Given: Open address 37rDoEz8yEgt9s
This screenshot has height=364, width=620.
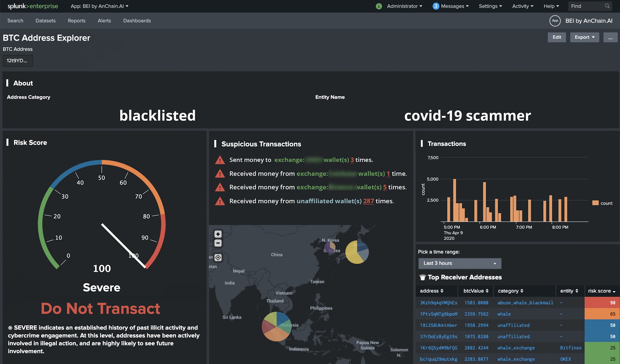Looking at the screenshot, I should point(439,337).
